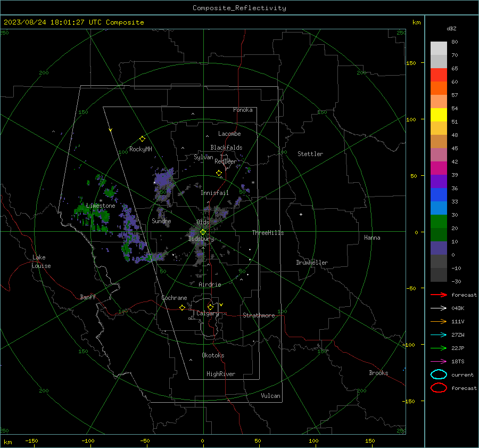Click the Didsbury town label

point(201,239)
